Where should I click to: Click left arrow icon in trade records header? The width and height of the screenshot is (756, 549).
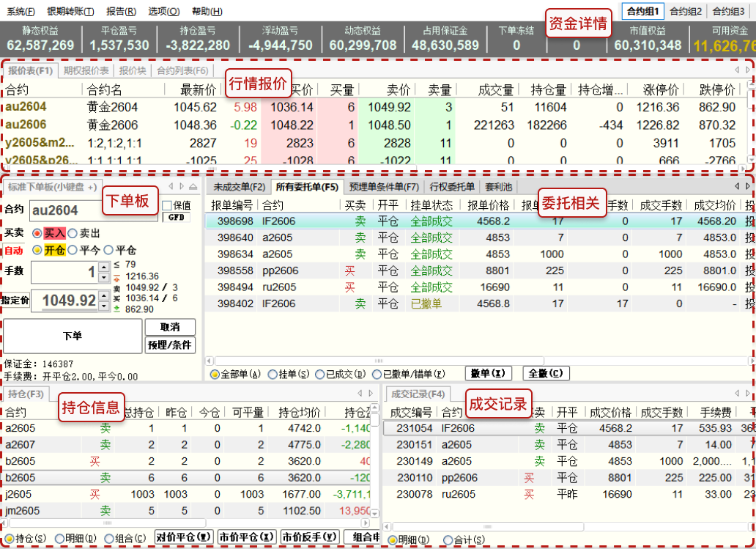click(x=737, y=394)
